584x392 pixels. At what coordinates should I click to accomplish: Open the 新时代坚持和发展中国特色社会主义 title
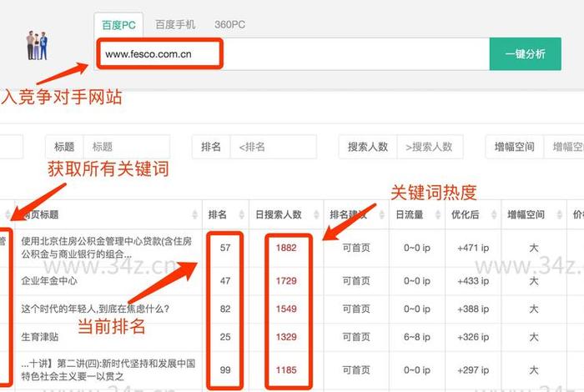tap(108, 369)
